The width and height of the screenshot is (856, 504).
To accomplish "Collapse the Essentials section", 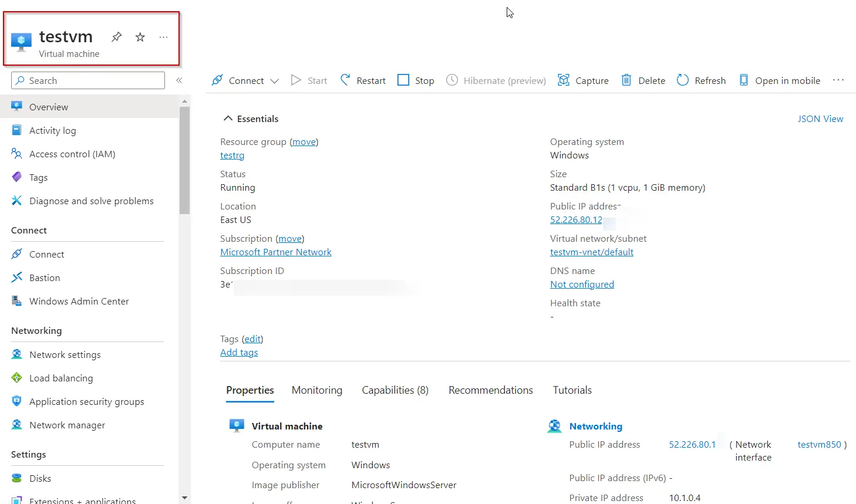I will click(x=228, y=118).
